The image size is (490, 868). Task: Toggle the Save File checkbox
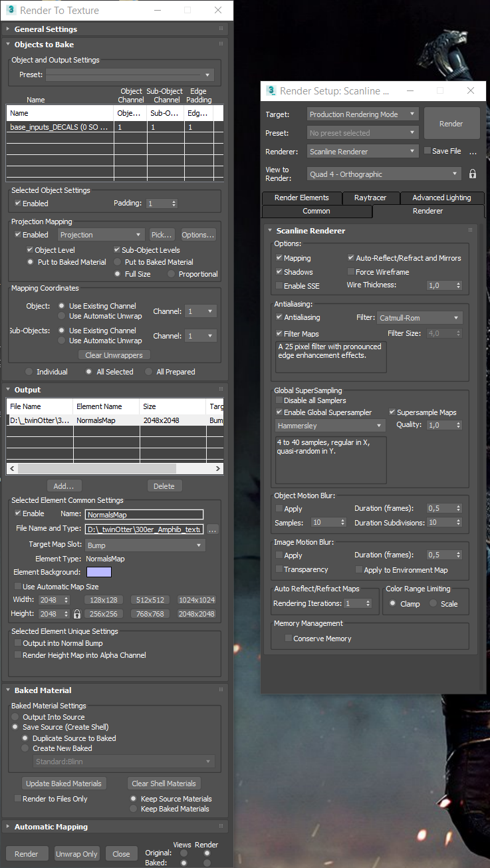[428, 151]
